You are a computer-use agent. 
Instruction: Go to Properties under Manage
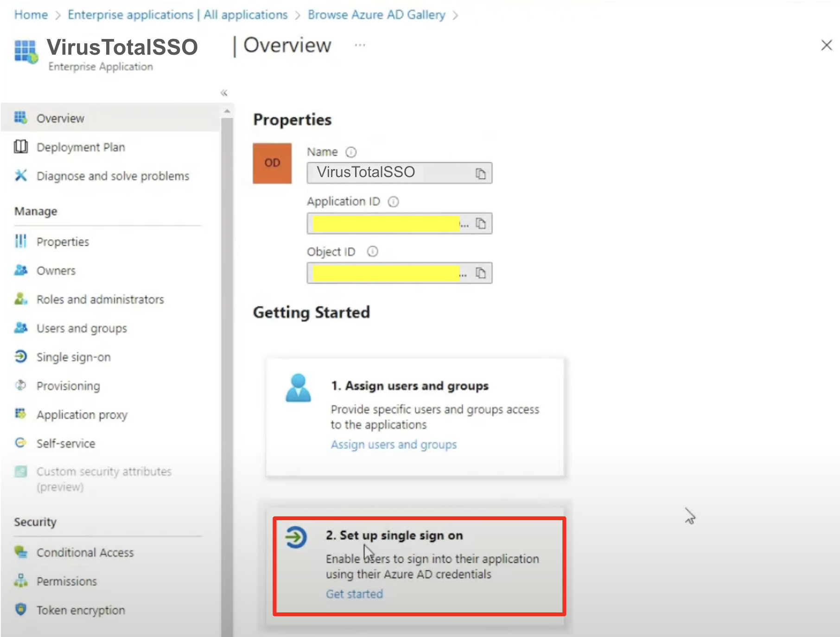pos(63,242)
